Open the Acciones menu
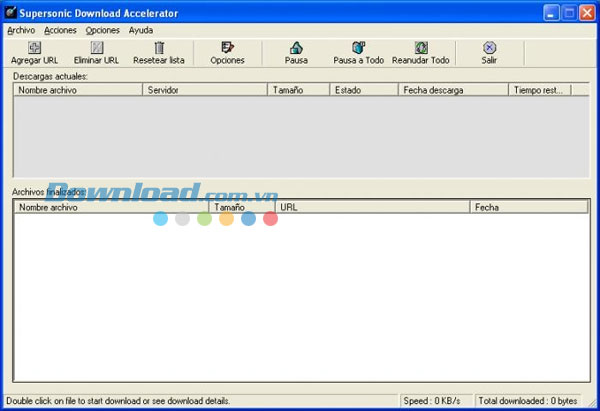 pyautogui.click(x=60, y=30)
